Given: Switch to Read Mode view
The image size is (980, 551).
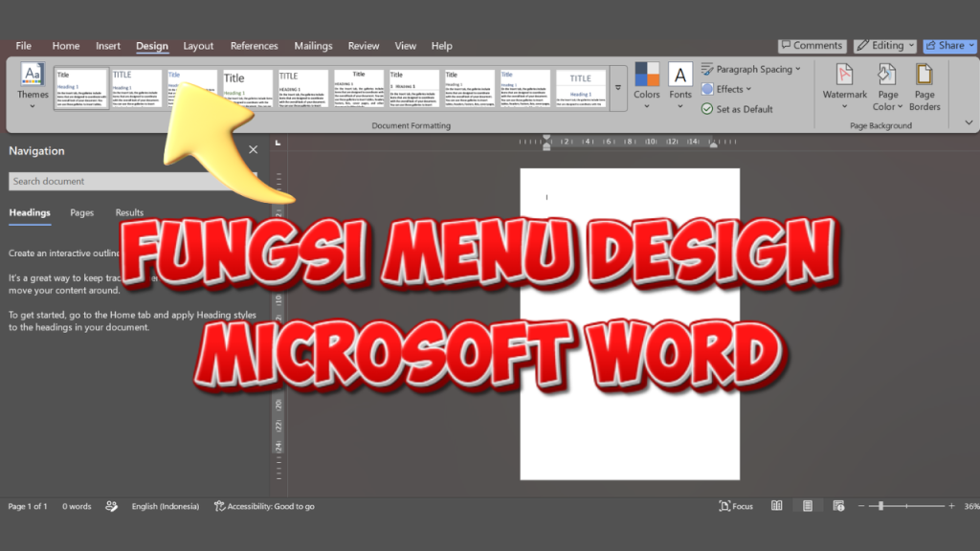Looking at the screenshot, I should (x=776, y=506).
